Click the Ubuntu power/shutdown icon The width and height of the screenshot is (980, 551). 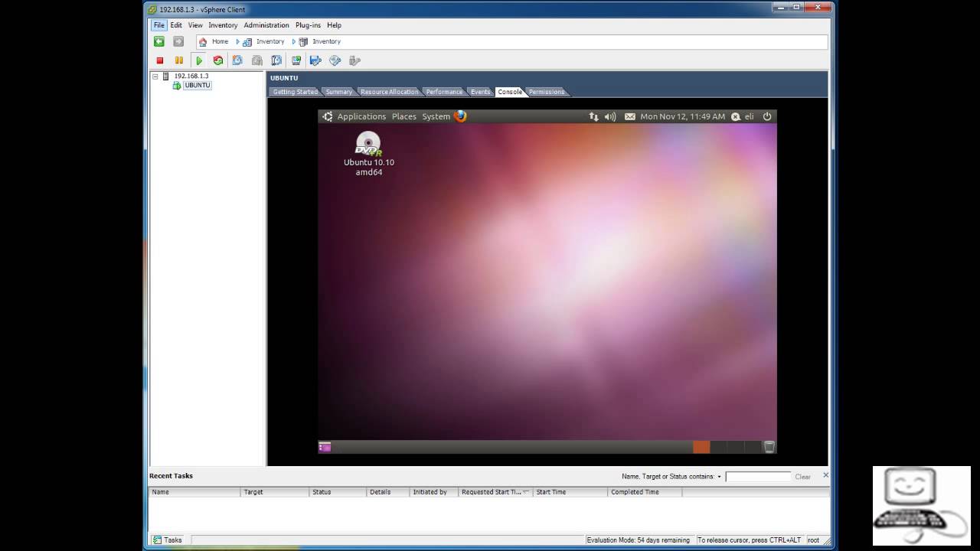tap(767, 116)
